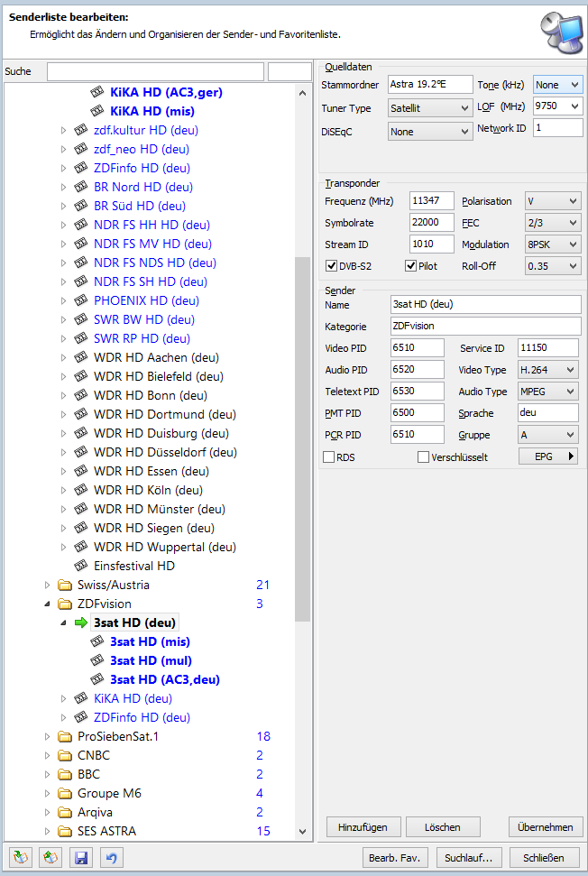Click the blue undo arrow icon
The image size is (588, 876).
[111, 857]
